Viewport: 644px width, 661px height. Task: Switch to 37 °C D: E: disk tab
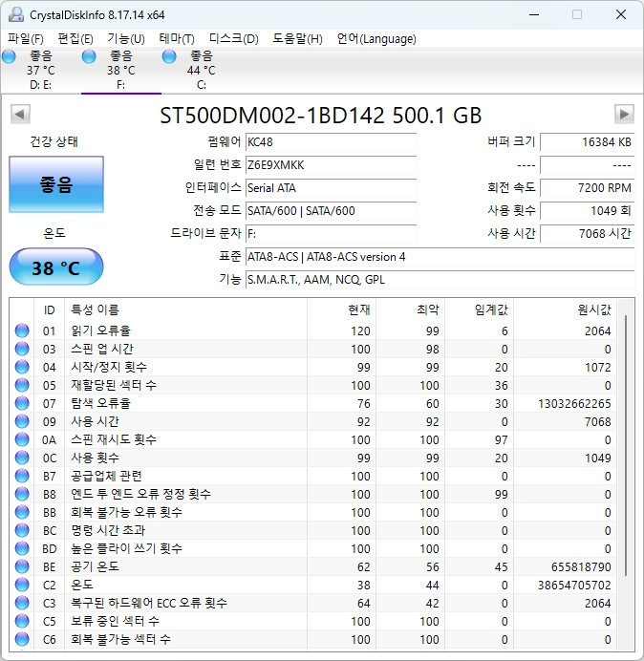click(41, 70)
